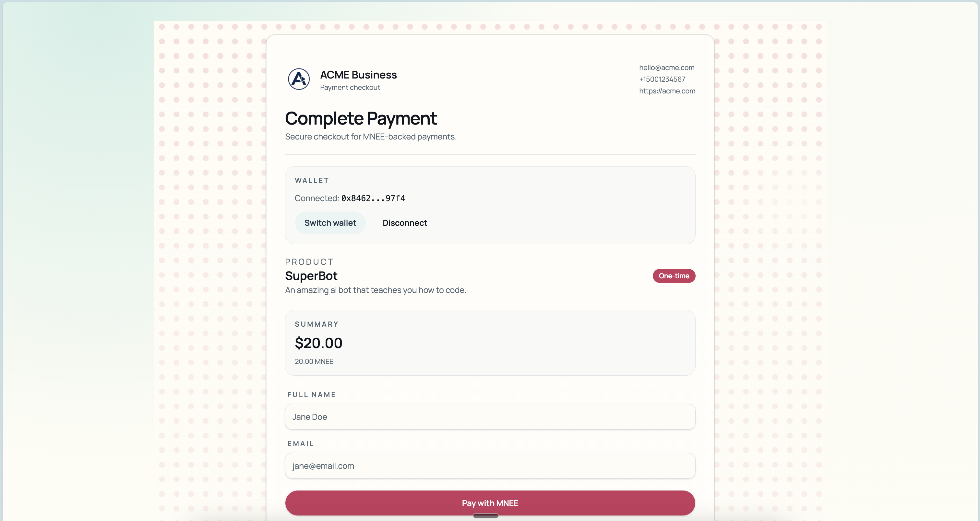Click the 20.00 MNEE amount text

pyautogui.click(x=314, y=361)
